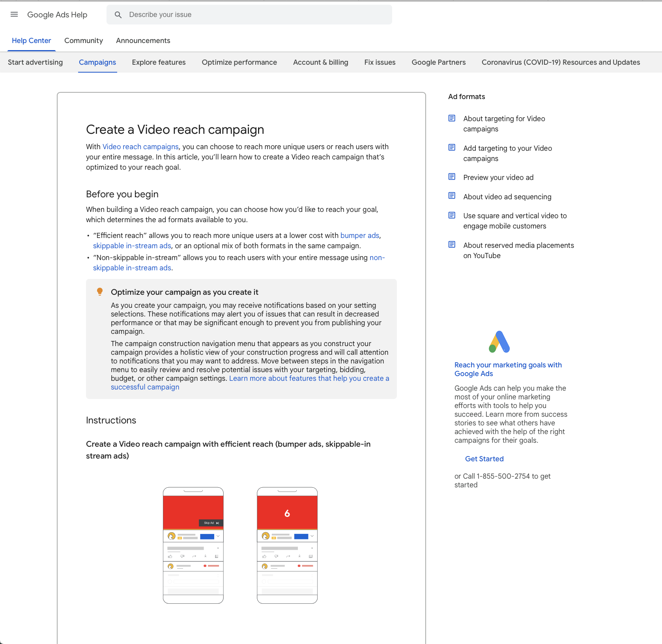The width and height of the screenshot is (662, 644).
Task: Click the Google Ads logo
Action: point(499,342)
